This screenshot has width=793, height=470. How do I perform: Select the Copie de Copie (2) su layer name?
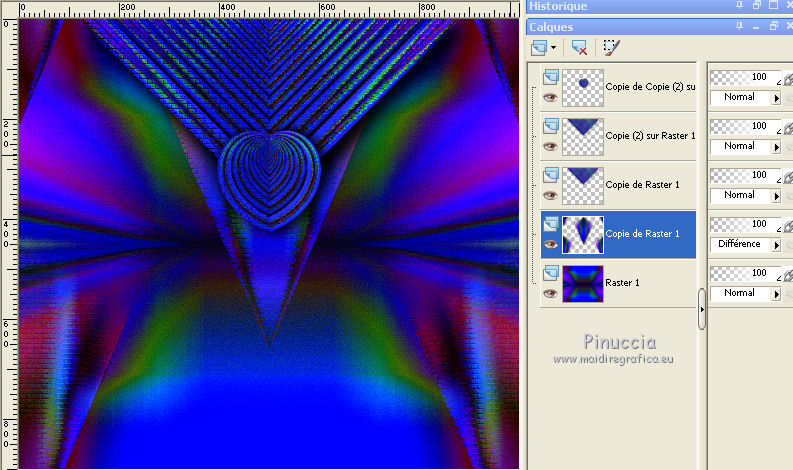650,87
